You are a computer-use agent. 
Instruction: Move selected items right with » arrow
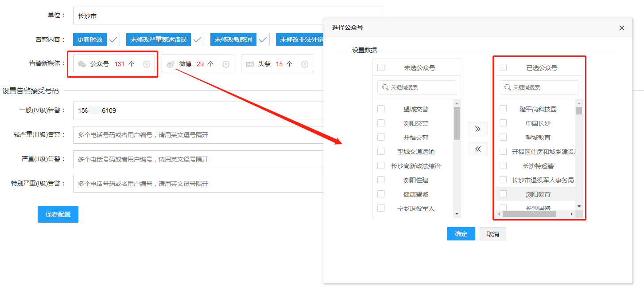477,129
